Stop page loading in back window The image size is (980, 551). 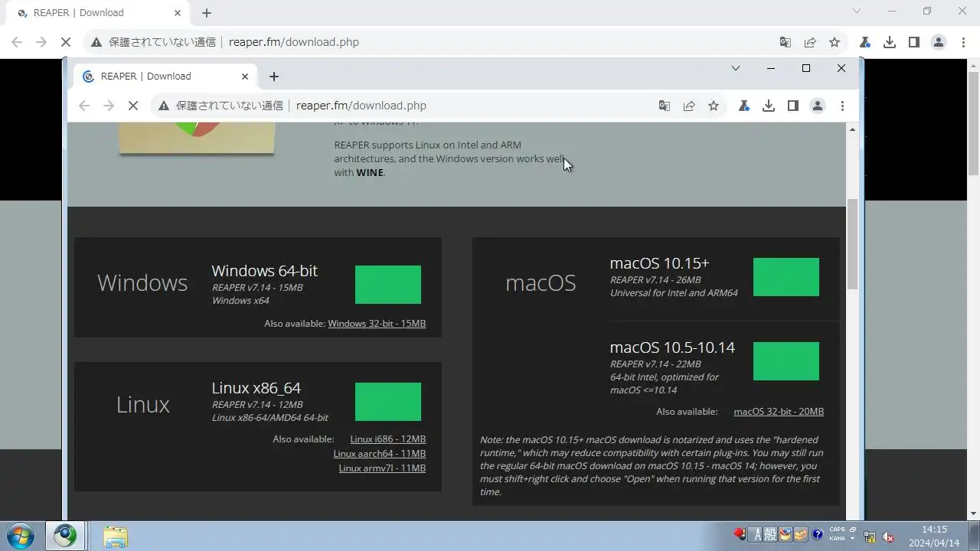[x=66, y=42]
